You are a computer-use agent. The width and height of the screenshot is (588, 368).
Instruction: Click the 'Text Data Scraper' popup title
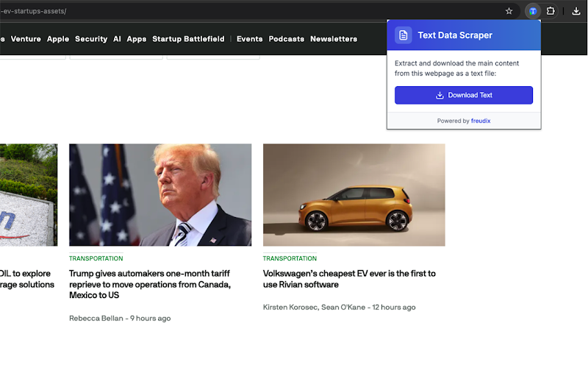click(x=455, y=35)
